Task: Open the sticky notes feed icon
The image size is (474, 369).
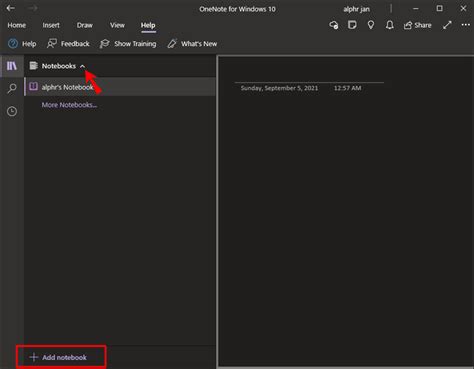Action: (352, 25)
